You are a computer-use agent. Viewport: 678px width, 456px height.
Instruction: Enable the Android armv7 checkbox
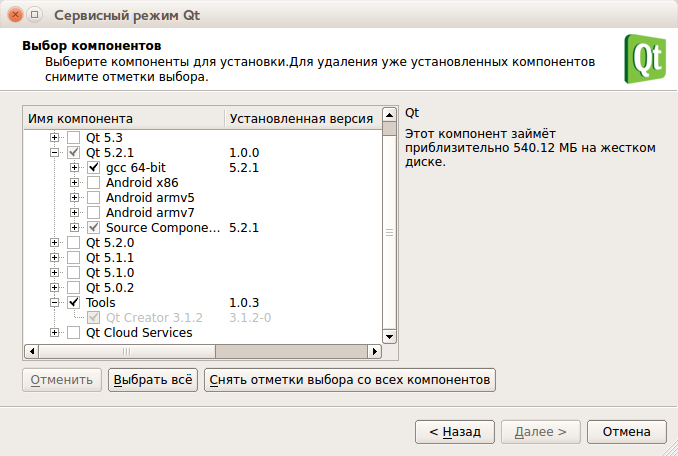[93, 212]
